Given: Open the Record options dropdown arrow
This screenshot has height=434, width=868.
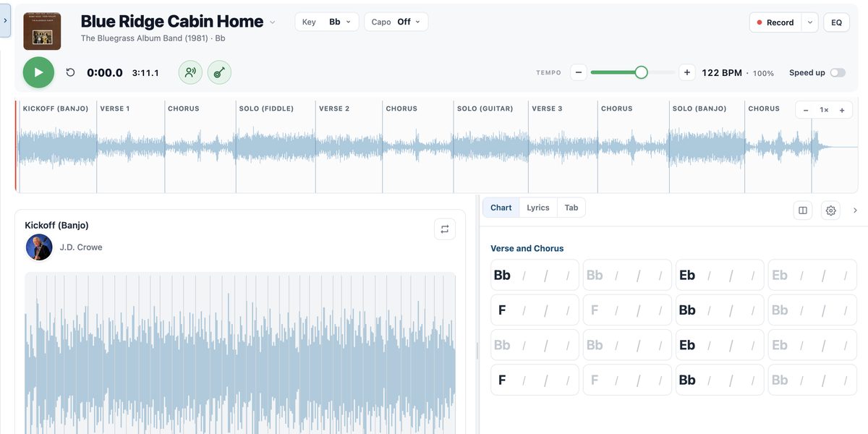Looking at the screenshot, I should (x=810, y=22).
